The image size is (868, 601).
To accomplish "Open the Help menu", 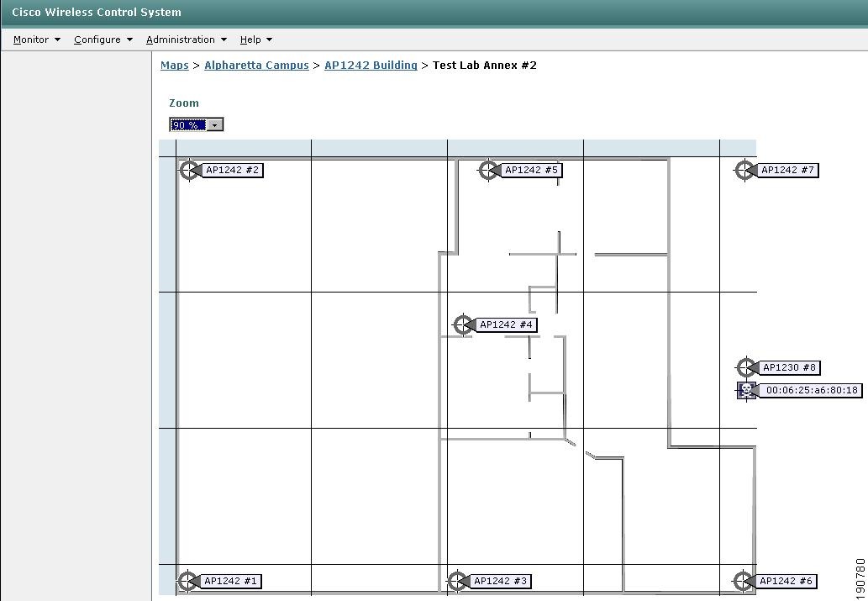I will (x=256, y=40).
